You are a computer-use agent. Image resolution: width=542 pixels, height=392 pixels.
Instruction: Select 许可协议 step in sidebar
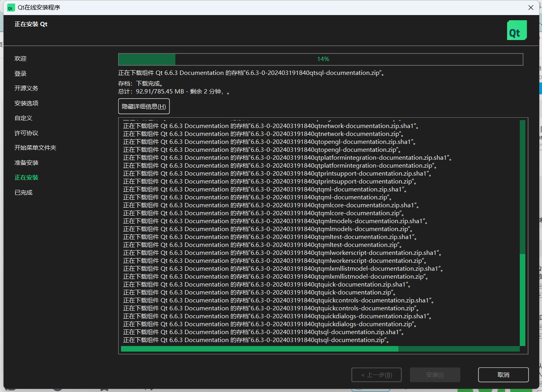27,133
